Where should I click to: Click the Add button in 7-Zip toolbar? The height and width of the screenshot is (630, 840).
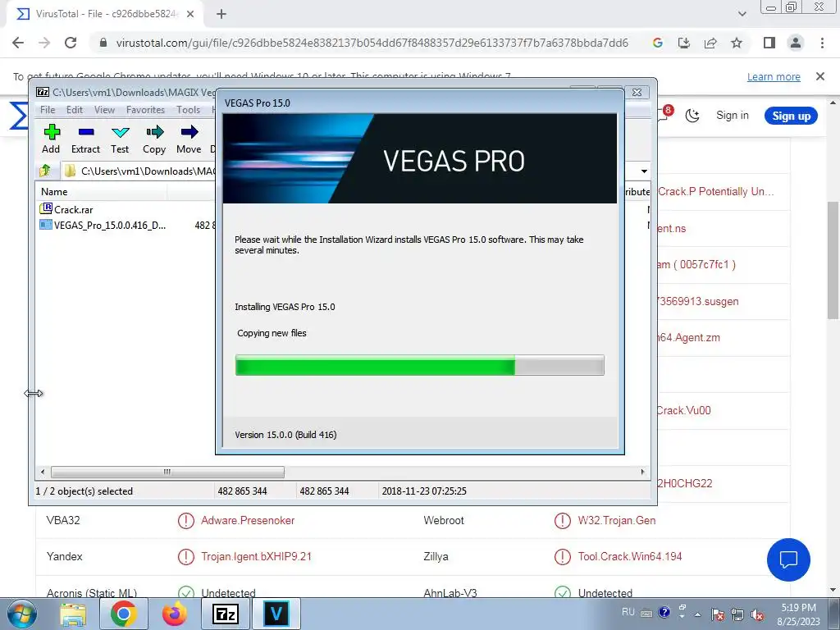[52, 139]
